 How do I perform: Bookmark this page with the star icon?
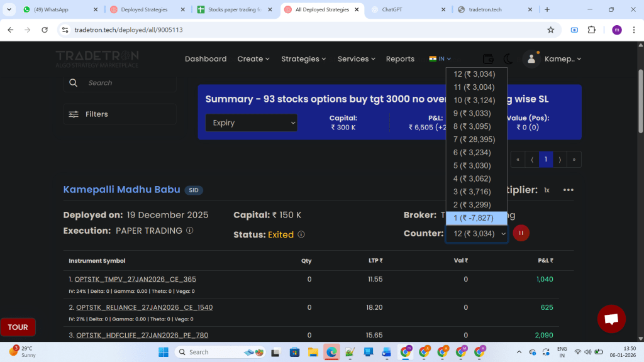(x=550, y=30)
